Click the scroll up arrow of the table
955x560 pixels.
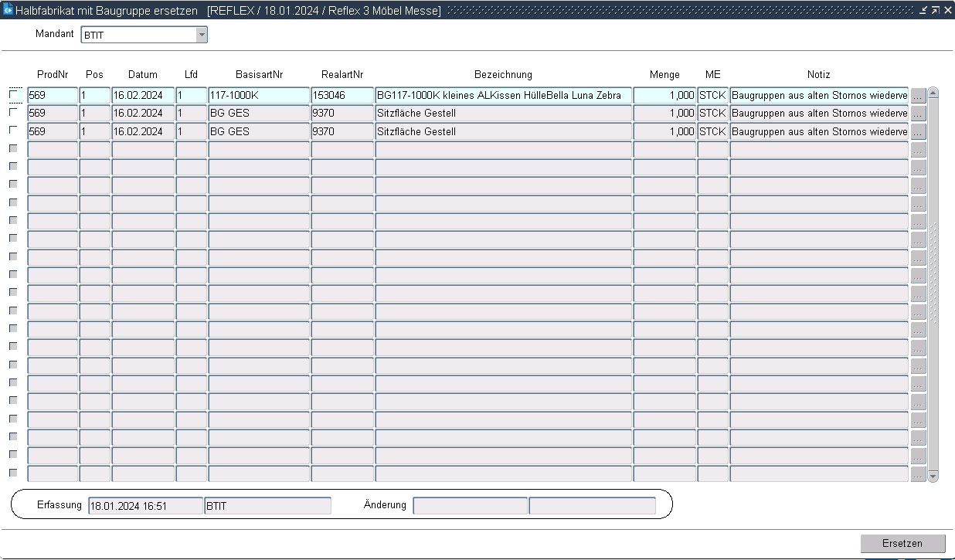point(933,93)
